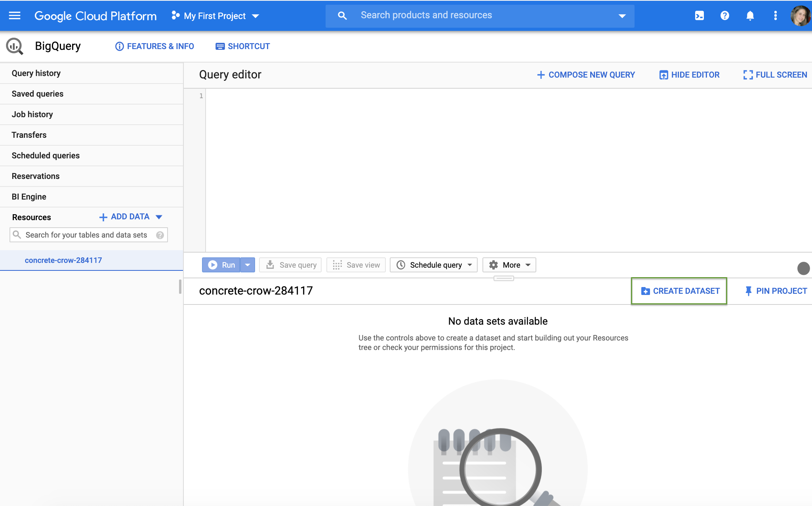Click 'No data sets available' heading text
The height and width of the screenshot is (506, 812).
coord(498,321)
